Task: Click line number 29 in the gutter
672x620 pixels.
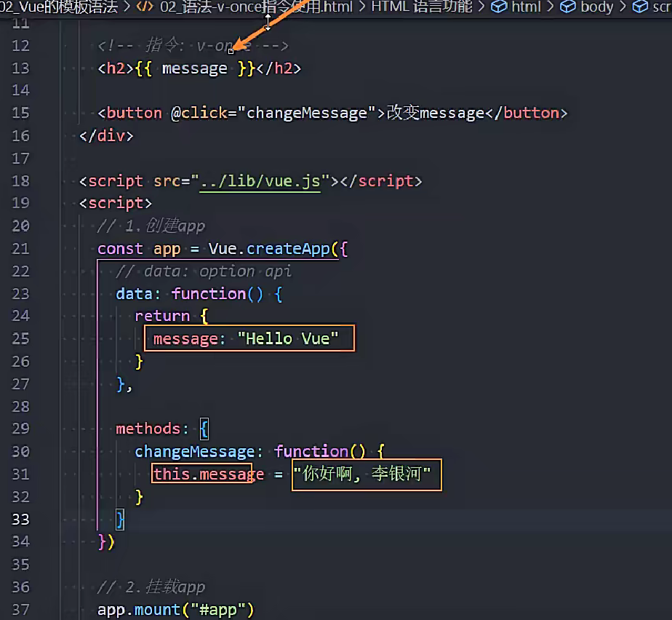Action: coord(20,429)
